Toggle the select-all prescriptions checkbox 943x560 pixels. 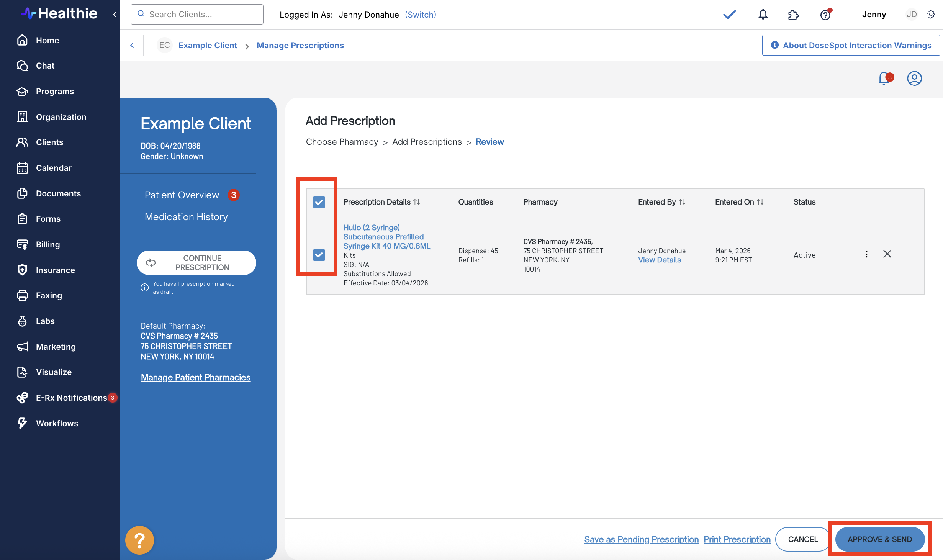click(319, 202)
